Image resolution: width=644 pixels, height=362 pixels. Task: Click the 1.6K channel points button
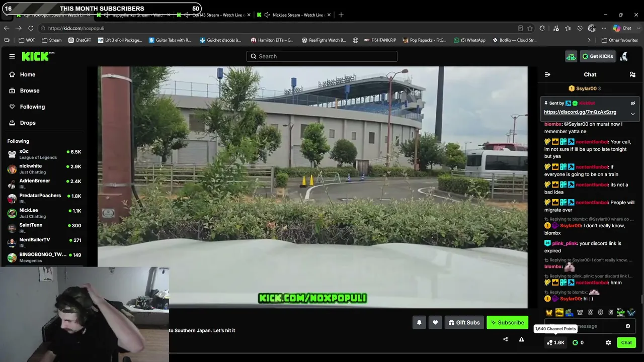point(555,342)
